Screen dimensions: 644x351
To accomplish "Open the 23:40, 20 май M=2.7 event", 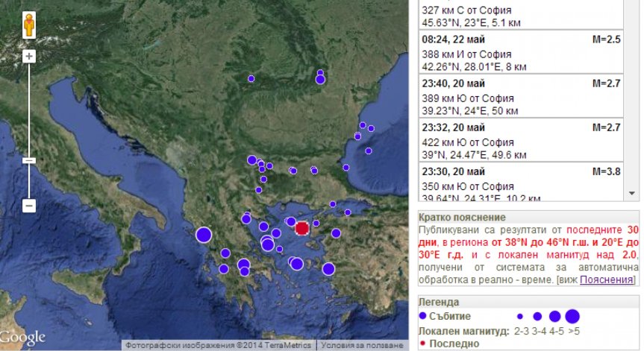I will click(521, 96).
